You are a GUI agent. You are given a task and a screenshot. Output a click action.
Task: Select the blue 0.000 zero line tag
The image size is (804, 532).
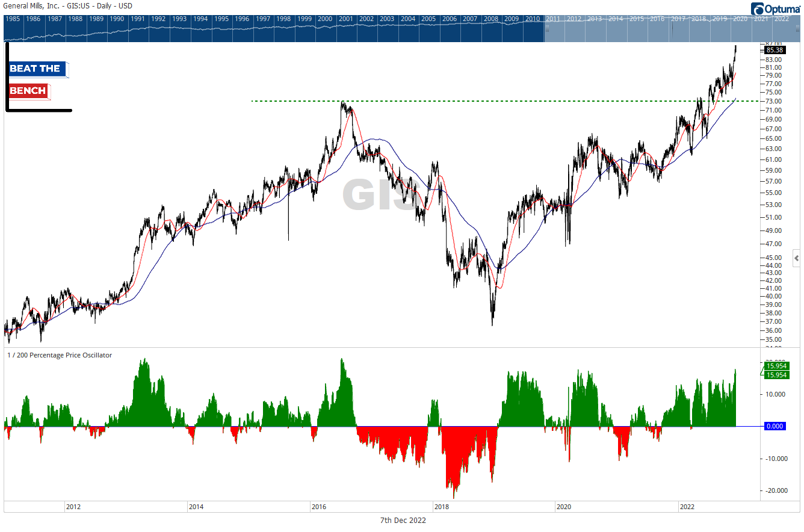pos(775,426)
